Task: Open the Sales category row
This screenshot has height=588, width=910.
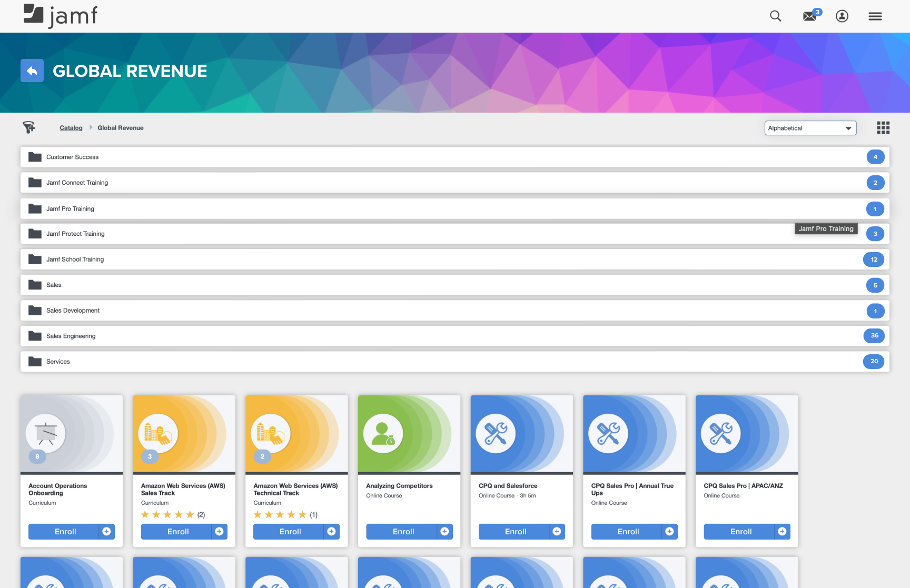Action: [x=455, y=285]
